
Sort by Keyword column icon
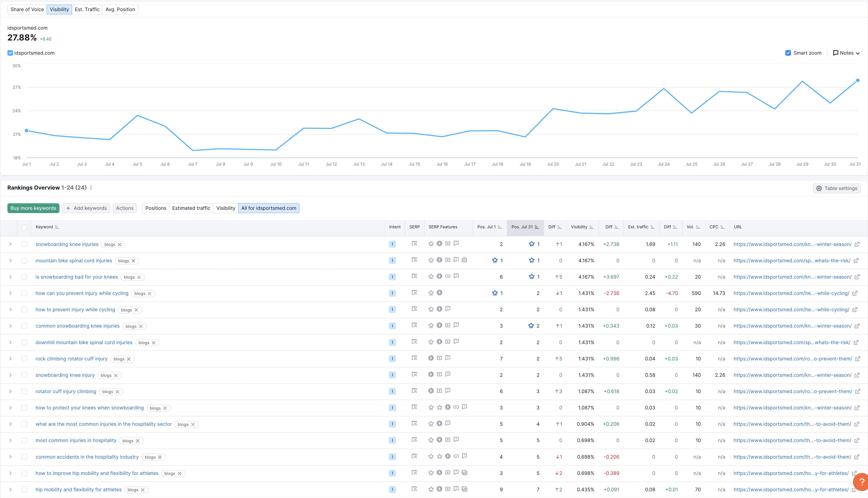(x=57, y=227)
